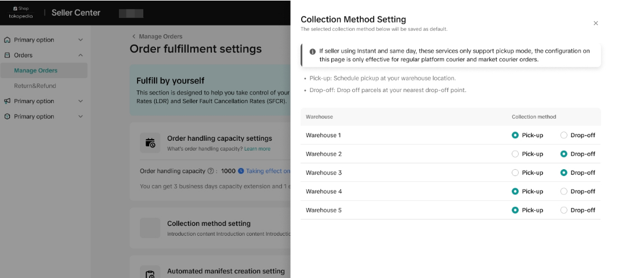Click the Order handling capacity settings icon
This screenshot has width=644, height=278.
click(x=150, y=143)
